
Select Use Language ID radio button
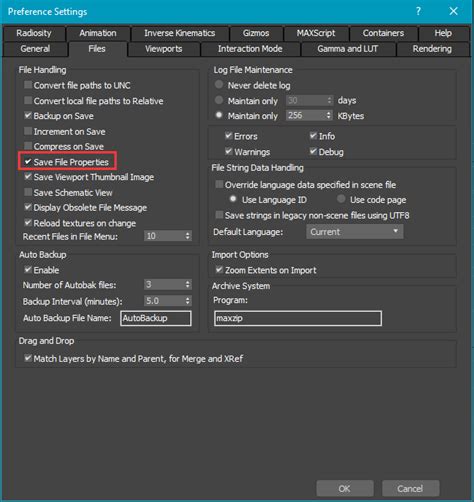coord(233,199)
